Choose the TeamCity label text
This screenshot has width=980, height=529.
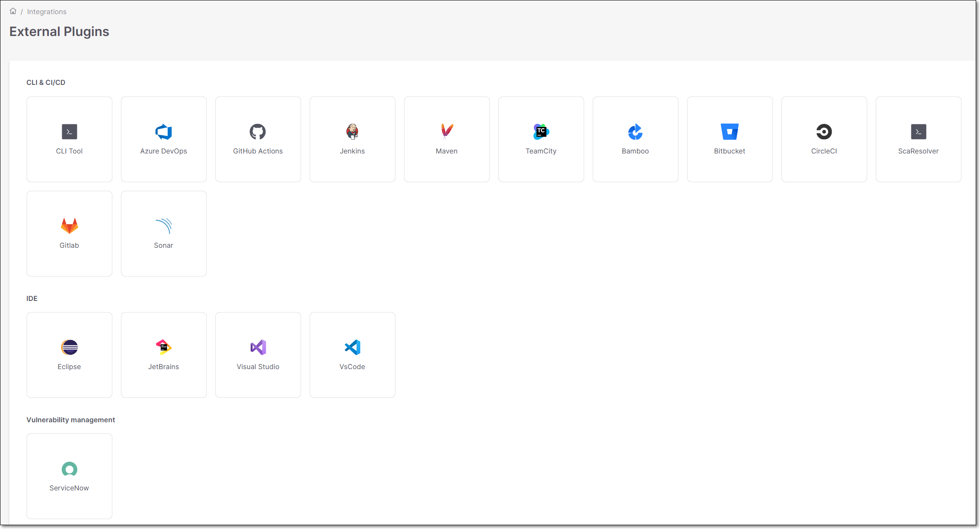click(541, 151)
